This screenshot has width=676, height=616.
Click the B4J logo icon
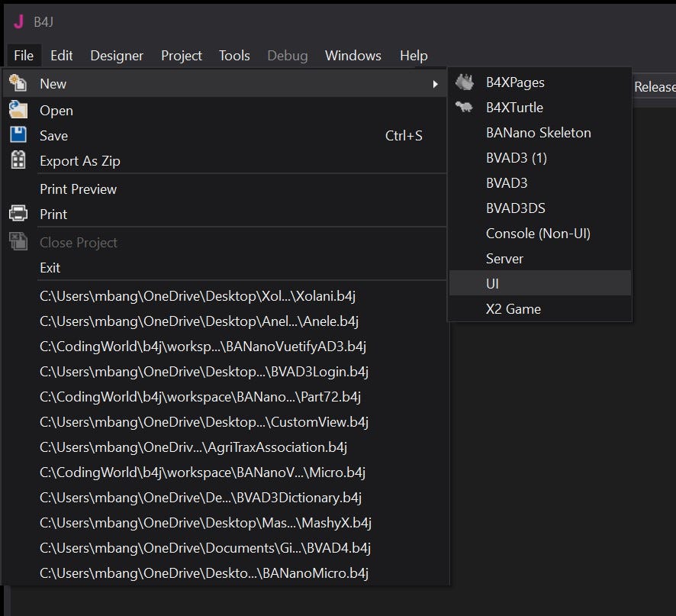pos(18,21)
